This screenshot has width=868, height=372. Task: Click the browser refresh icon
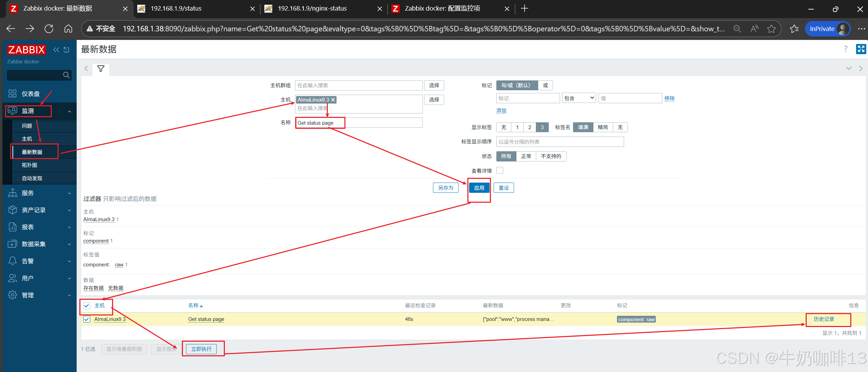click(49, 29)
